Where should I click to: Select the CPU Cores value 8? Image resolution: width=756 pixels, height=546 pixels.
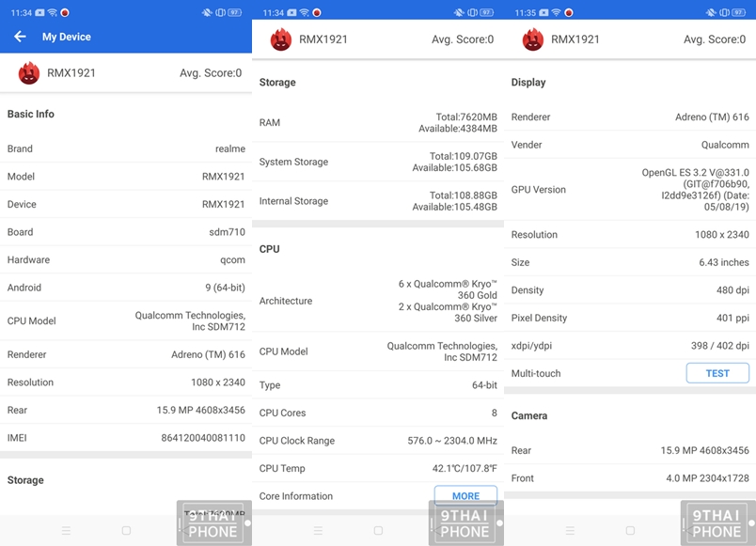coord(495,413)
